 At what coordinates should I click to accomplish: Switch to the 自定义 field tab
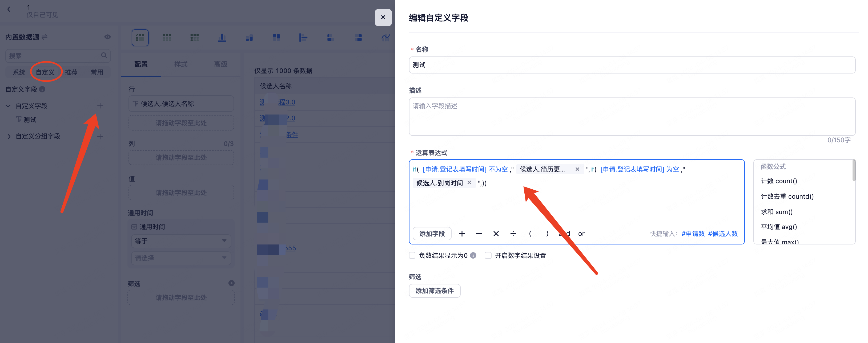pyautogui.click(x=45, y=72)
